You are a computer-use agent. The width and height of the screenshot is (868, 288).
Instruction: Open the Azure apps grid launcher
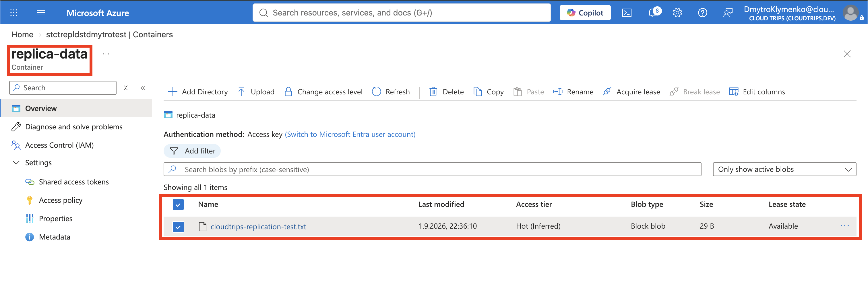click(x=13, y=13)
